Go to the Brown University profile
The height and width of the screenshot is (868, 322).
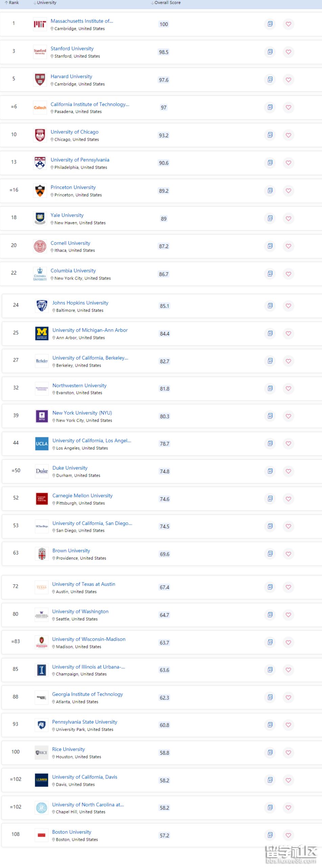click(71, 551)
